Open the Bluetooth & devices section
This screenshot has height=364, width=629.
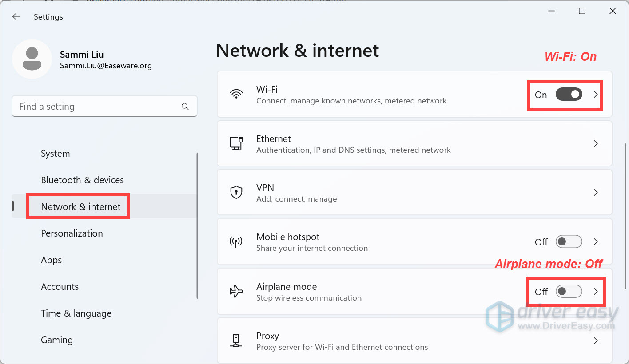coord(82,180)
